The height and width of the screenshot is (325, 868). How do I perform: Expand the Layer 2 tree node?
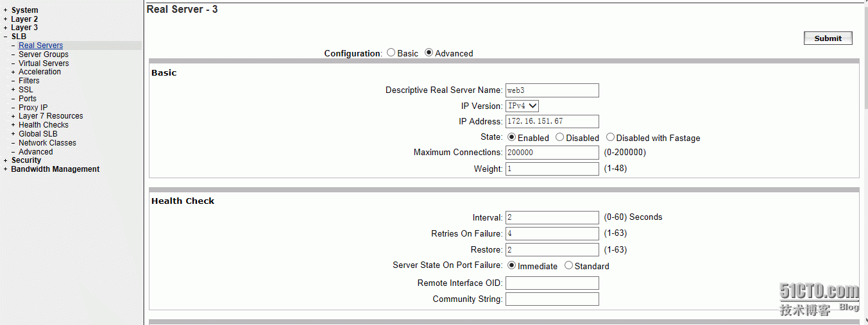[6, 19]
